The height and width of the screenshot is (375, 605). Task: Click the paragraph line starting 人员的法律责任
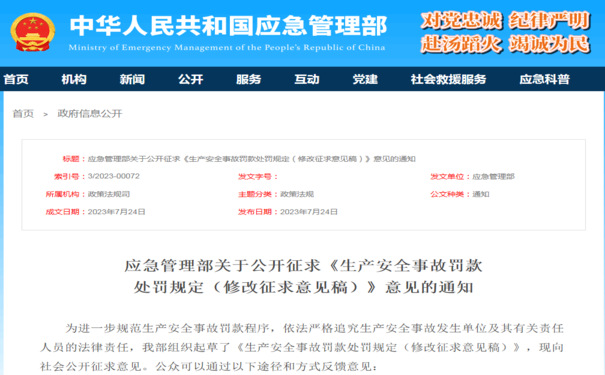(302, 348)
